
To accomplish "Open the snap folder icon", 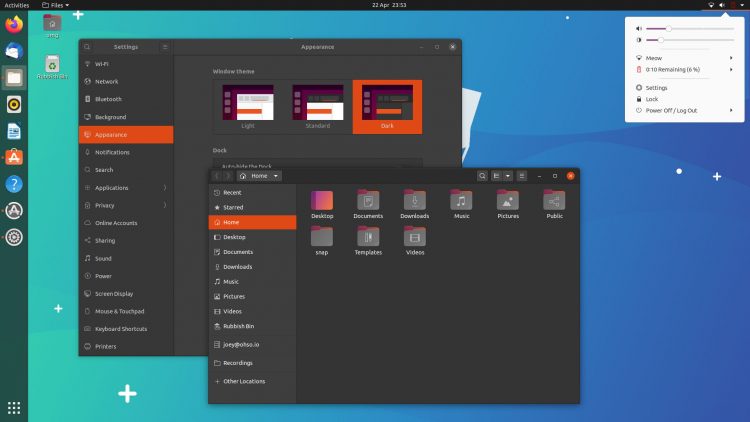I will [x=322, y=241].
